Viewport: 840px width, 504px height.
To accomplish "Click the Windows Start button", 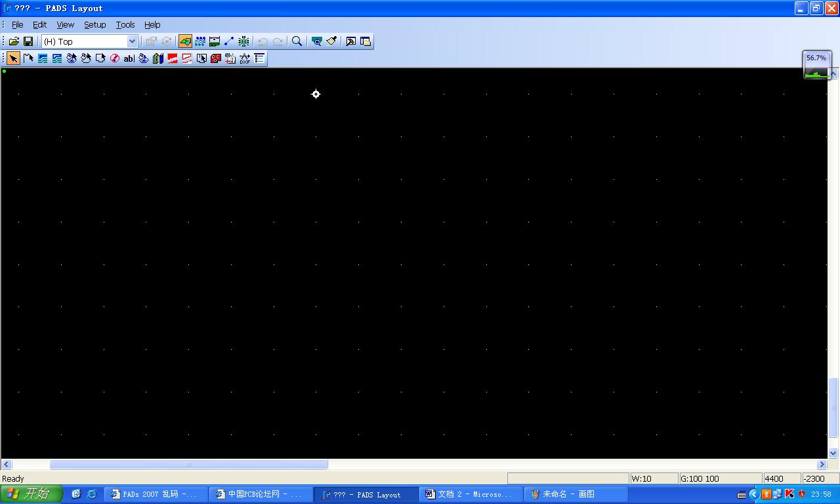I will (x=31, y=494).
